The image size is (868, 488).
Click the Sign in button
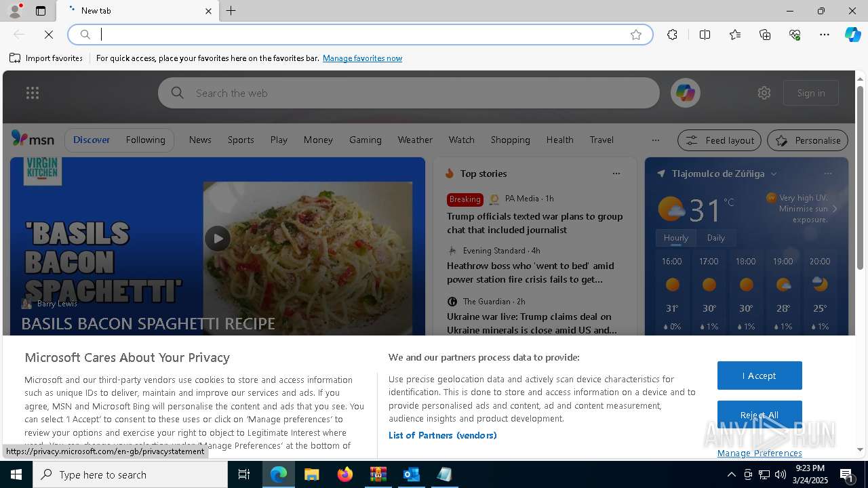811,93
